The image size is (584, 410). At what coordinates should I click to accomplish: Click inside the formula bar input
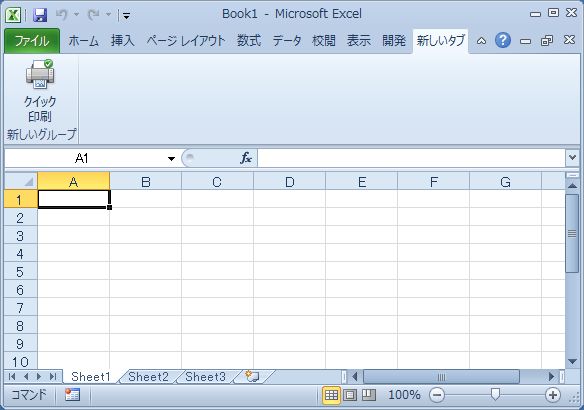tap(412, 159)
